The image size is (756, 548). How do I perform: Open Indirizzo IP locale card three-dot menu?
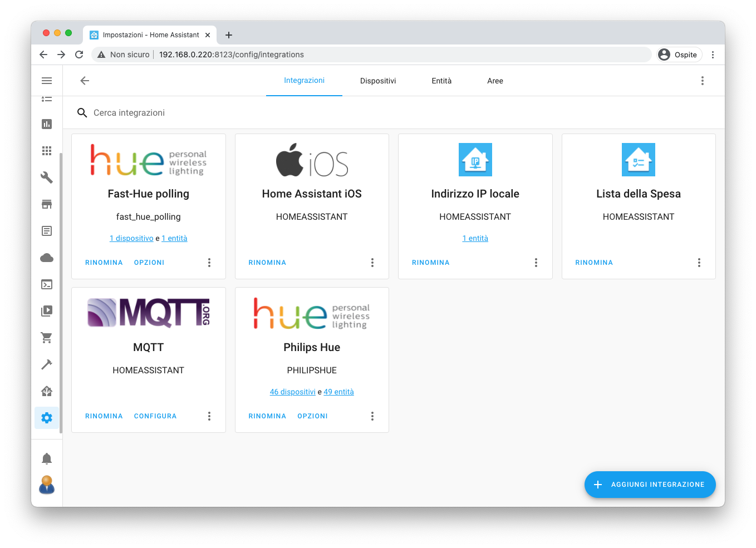(536, 263)
